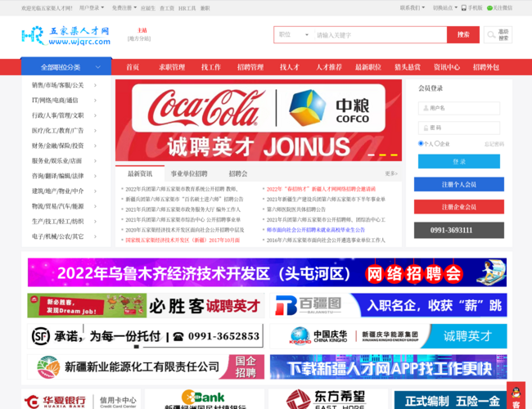Click the magnifier icon for 高级搜索
Image resolution: width=532 pixels, height=409 pixels.
pyautogui.click(x=491, y=34)
